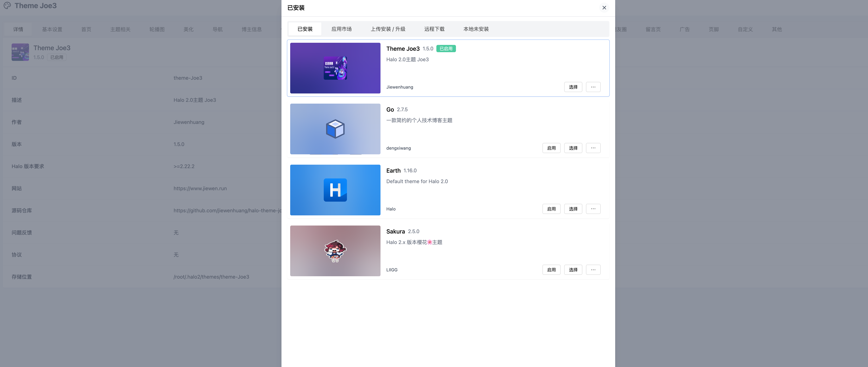
Task: Open the more options menu for Go theme
Action: click(593, 148)
